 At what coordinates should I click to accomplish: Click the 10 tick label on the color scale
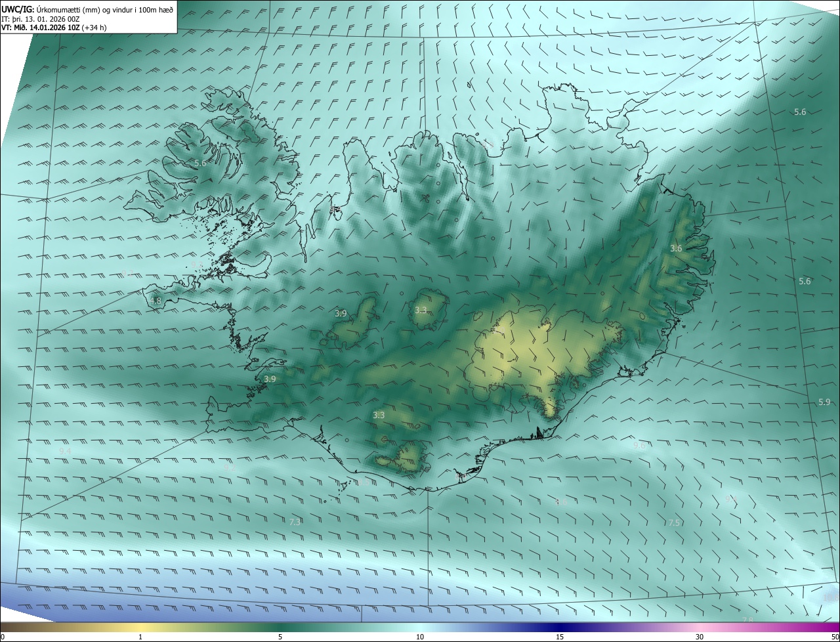coord(420,637)
